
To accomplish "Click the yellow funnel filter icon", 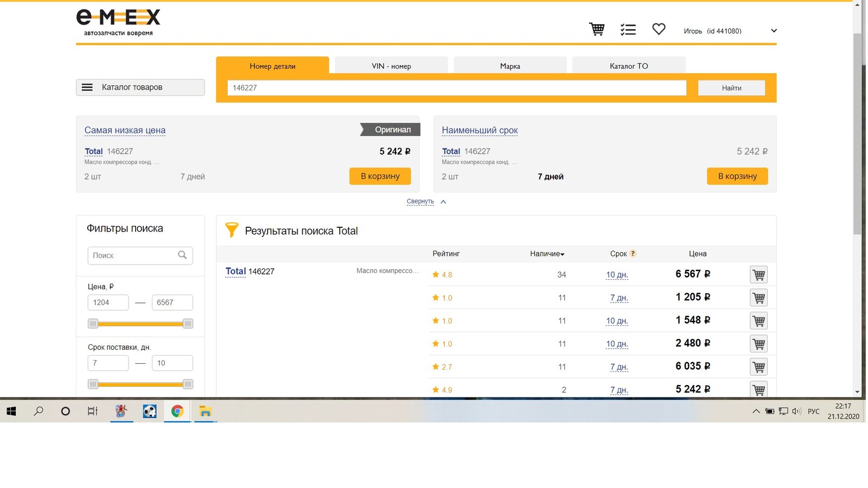I will click(x=232, y=230).
